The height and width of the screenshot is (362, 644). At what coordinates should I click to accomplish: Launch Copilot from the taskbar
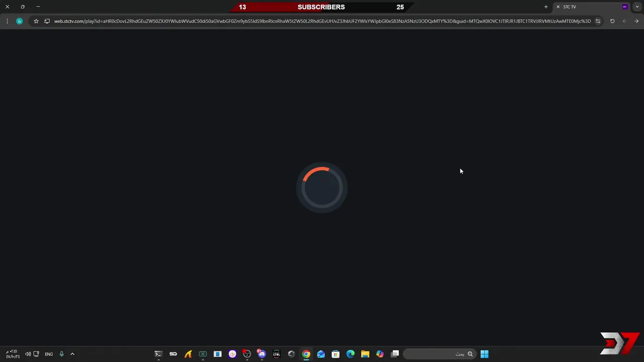click(380, 354)
